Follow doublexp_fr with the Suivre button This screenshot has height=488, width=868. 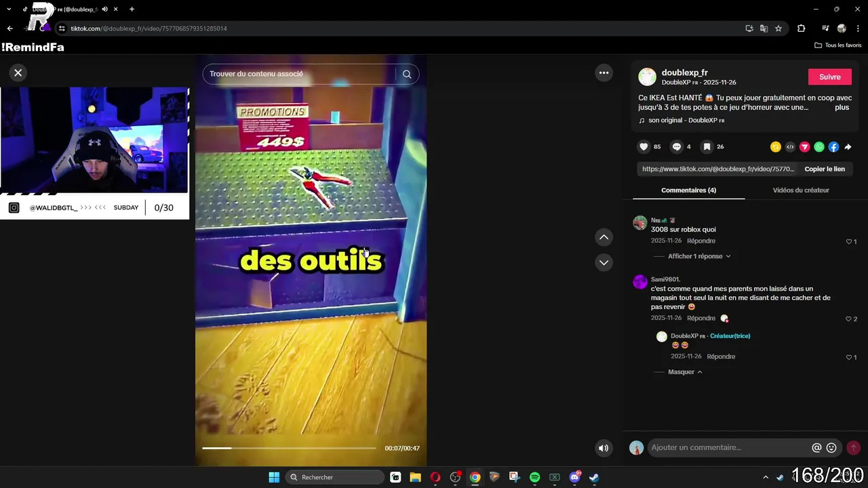(829, 77)
